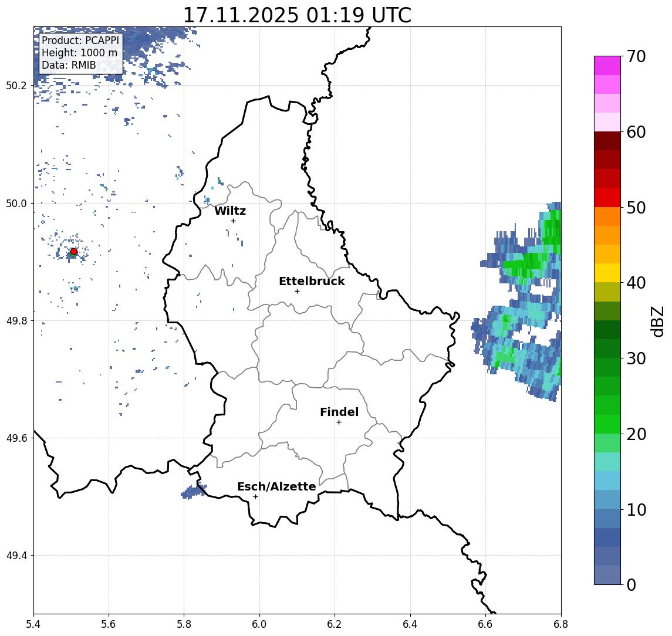Click the 20 label on colorbar
This screenshot has height=636, width=672.
point(636,434)
